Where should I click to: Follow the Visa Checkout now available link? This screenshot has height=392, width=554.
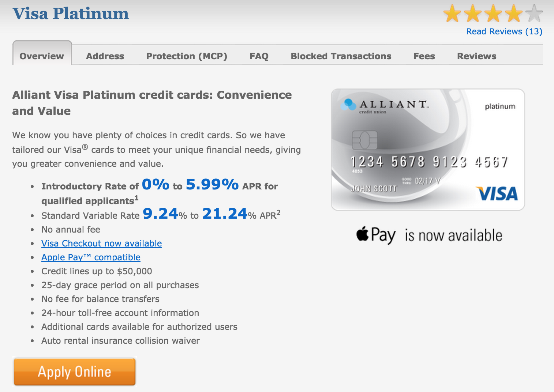click(102, 244)
